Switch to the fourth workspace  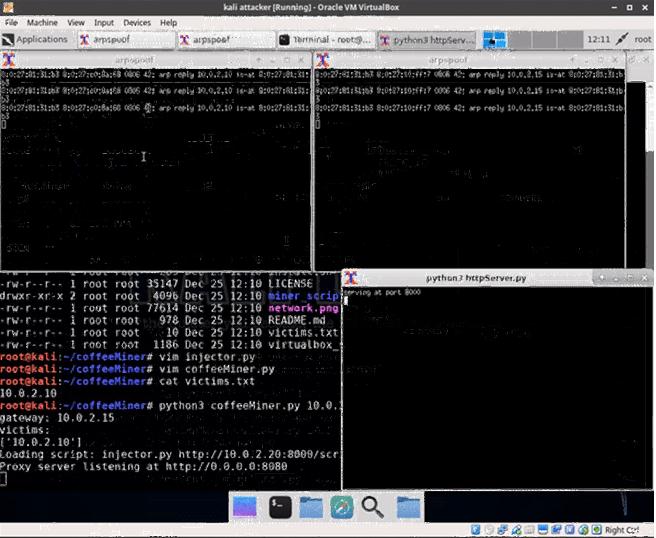tap(570, 40)
